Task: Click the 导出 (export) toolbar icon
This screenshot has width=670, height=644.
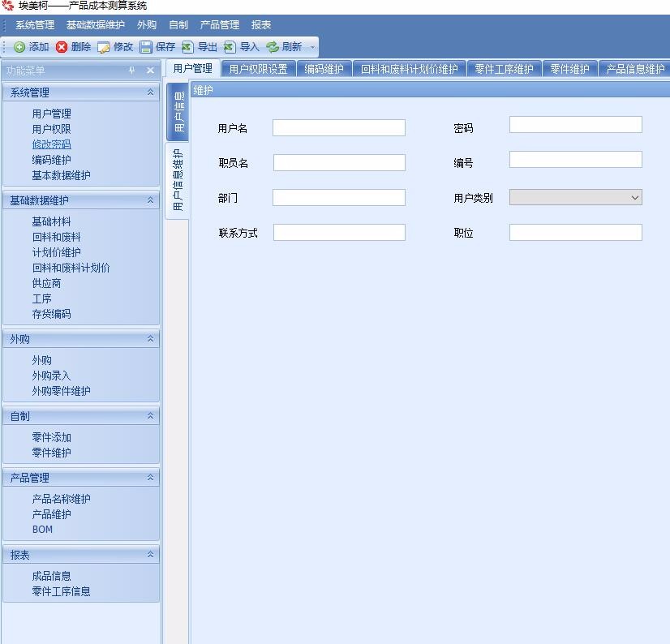Action: pyautogui.click(x=187, y=47)
